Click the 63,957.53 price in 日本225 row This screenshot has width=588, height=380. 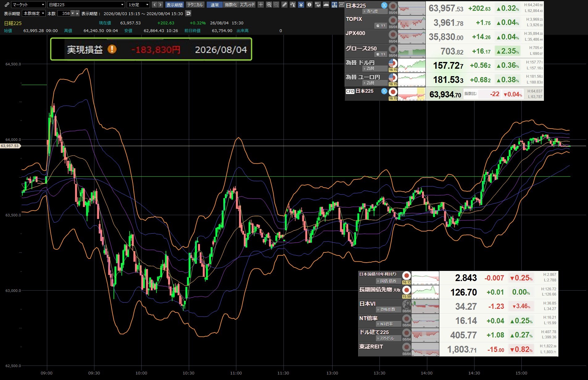pos(446,8)
